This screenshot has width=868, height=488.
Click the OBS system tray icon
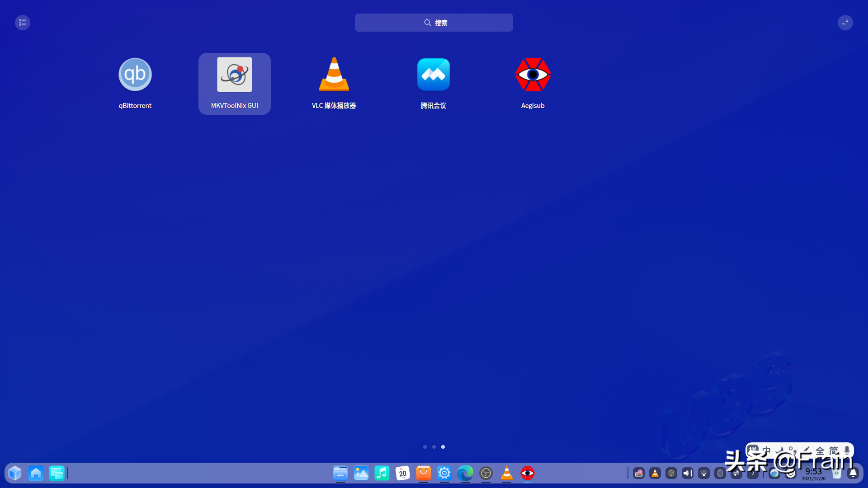pyautogui.click(x=671, y=473)
